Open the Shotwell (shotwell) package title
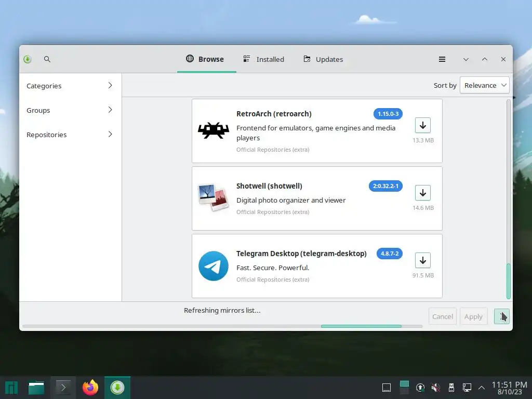This screenshot has width=532, height=399. click(269, 187)
